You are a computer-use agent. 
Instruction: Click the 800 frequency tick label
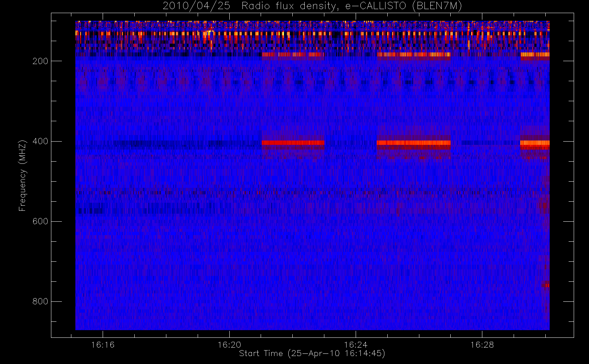click(40, 301)
